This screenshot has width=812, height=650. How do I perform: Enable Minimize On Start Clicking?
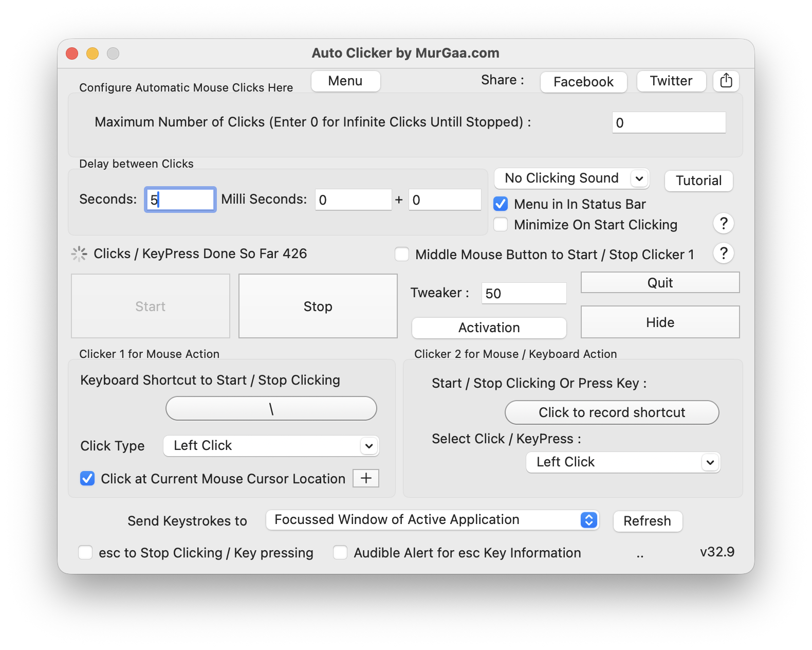tap(501, 225)
